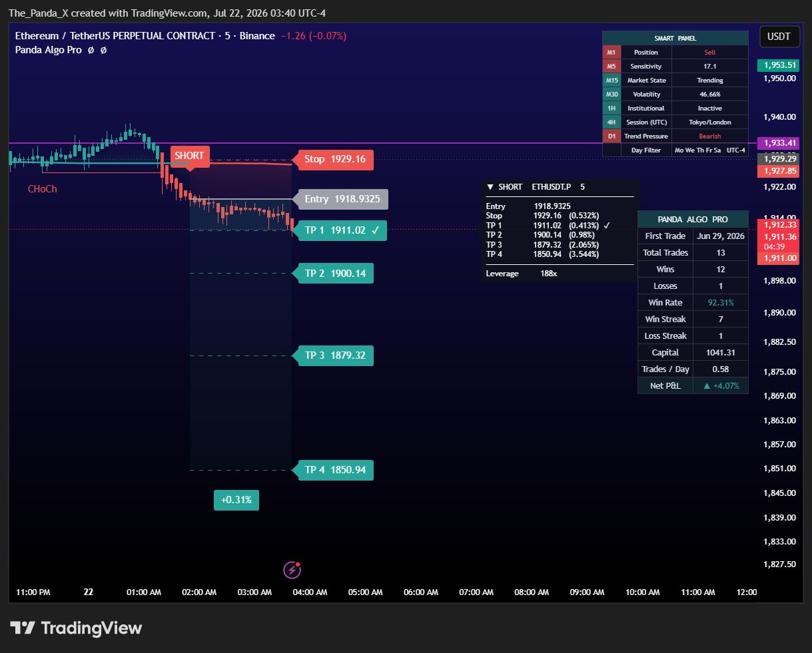
Task: Click Leverage 188x in the trade panel
Action: 522,274
